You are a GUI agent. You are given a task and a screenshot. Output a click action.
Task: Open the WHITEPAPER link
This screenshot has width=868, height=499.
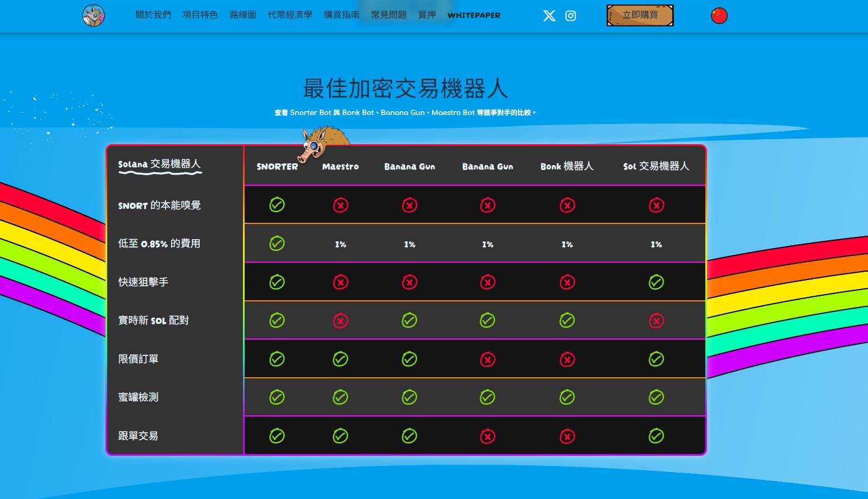click(474, 16)
